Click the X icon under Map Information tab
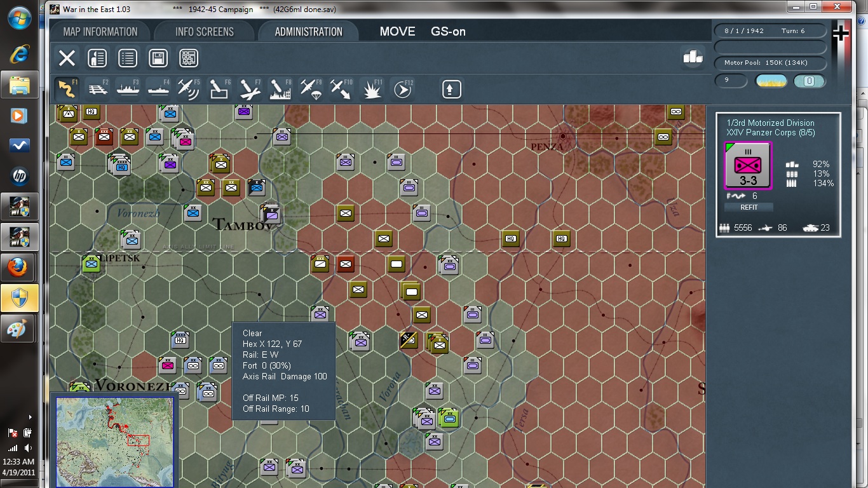Screen dimensions: 868x488 [x=67, y=58]
